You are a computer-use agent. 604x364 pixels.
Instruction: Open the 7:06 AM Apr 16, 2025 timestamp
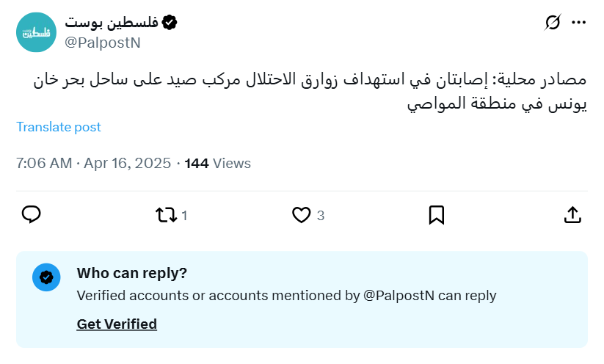coord(93,163)
